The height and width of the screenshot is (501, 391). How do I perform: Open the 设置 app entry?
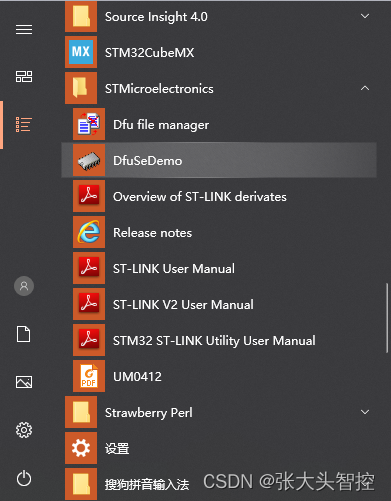point(219,448)
